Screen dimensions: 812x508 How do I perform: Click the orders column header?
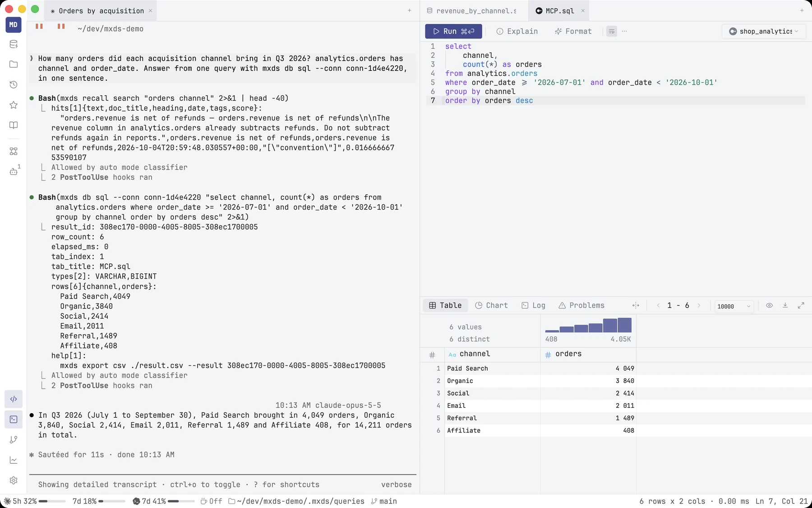tap(588, 354)
